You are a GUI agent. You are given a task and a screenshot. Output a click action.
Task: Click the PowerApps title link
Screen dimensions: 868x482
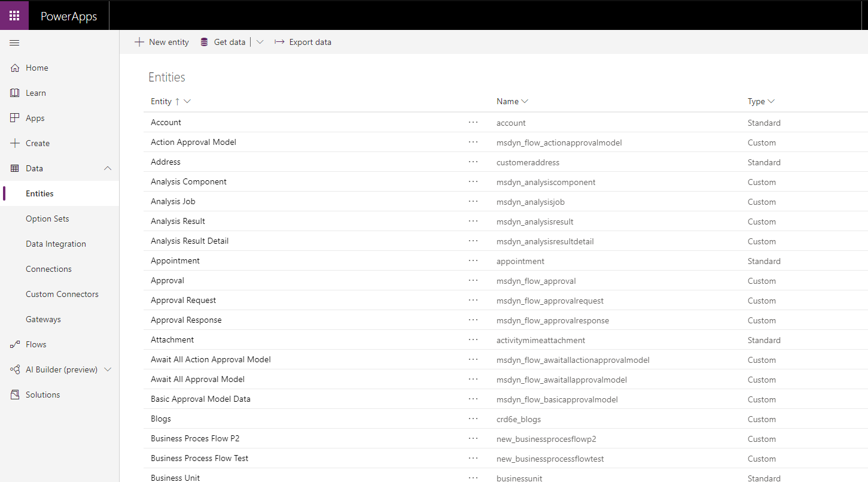coord(69,17)
